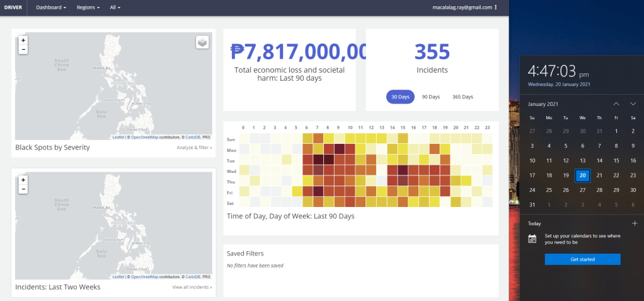644x301 pixels.
Task: Open Analyze & filter link
Action: pos(194,148)
